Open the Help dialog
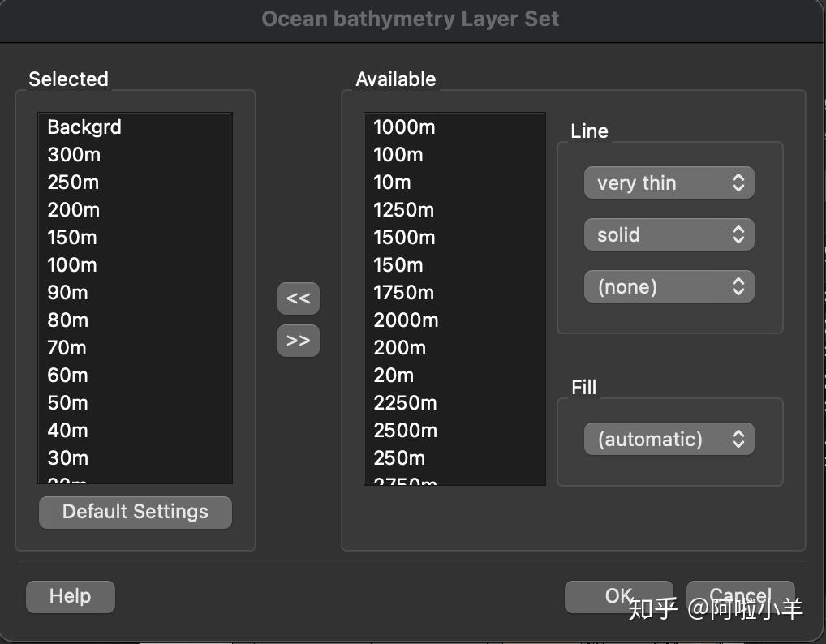Viewport: 826px width, 644px height. (x=70, y=596)
